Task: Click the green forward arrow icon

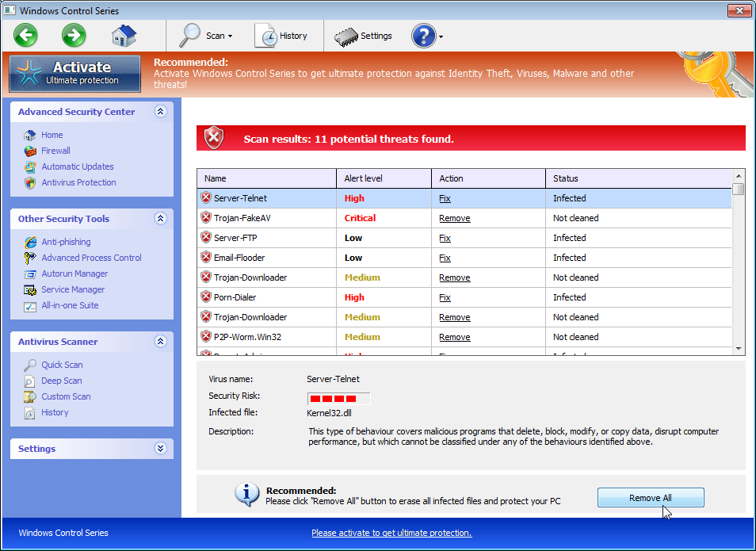Action: pos(74,35)
